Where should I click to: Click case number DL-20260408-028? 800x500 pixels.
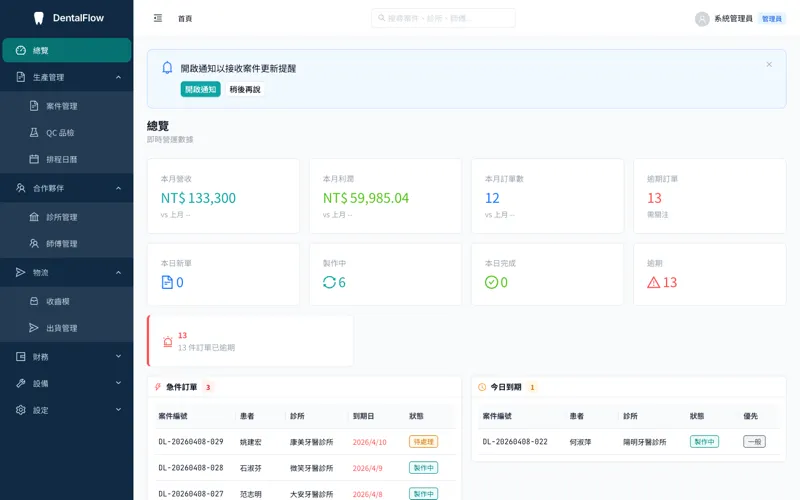(191, 468)
